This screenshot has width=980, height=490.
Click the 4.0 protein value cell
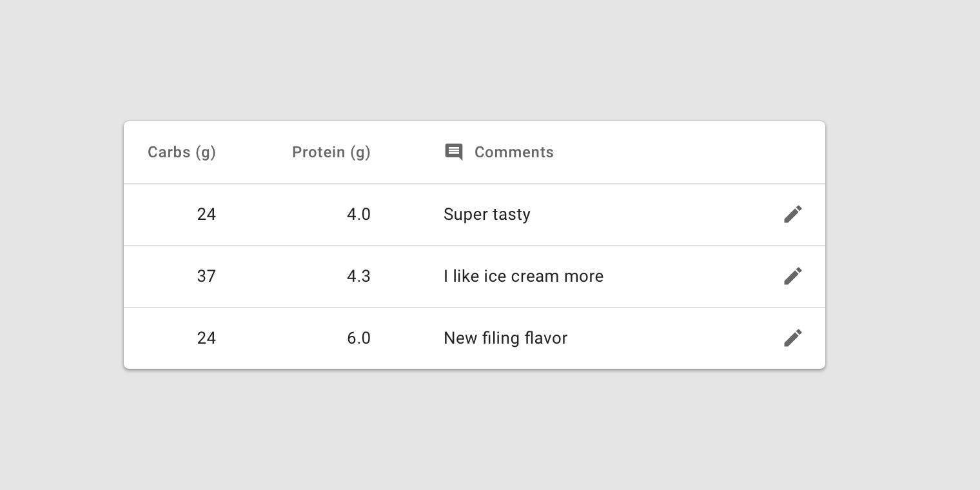358,214
